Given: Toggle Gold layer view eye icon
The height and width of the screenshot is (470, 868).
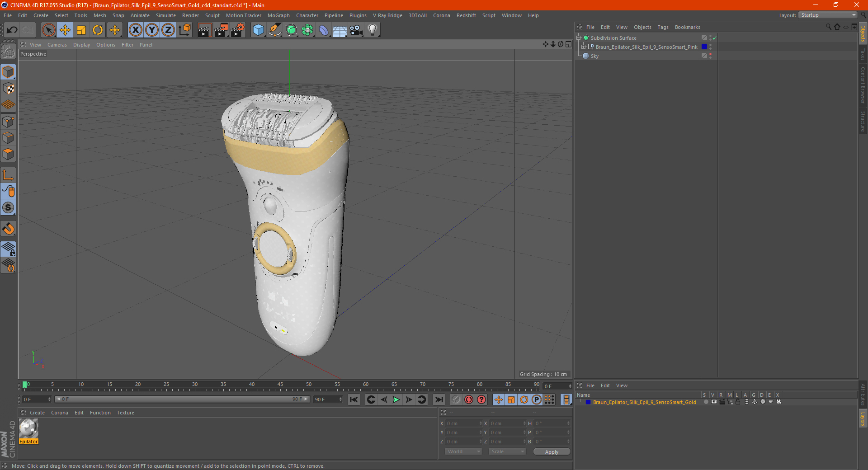Looking at the screenshot, I should click(x=714, y=402).
